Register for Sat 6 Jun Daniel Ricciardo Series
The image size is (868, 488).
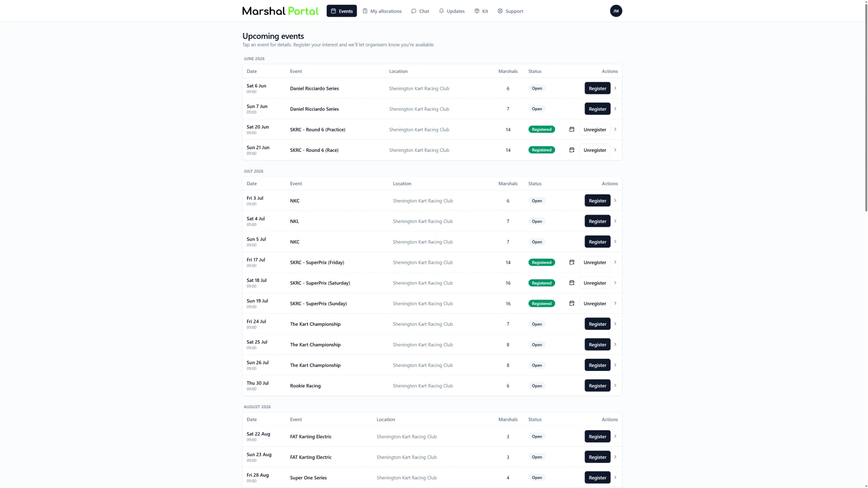(x=597, y=88)
